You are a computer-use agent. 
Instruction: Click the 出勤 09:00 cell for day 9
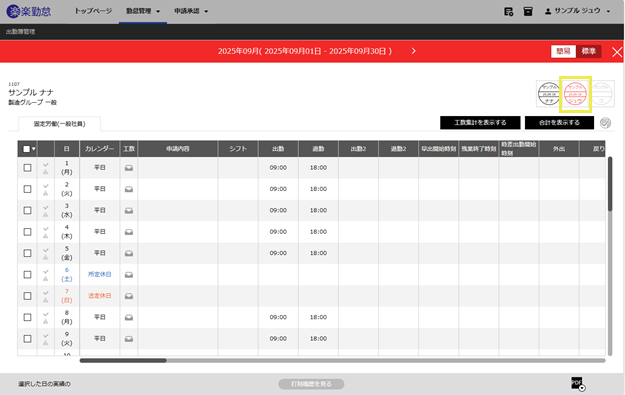click(278, 339)
